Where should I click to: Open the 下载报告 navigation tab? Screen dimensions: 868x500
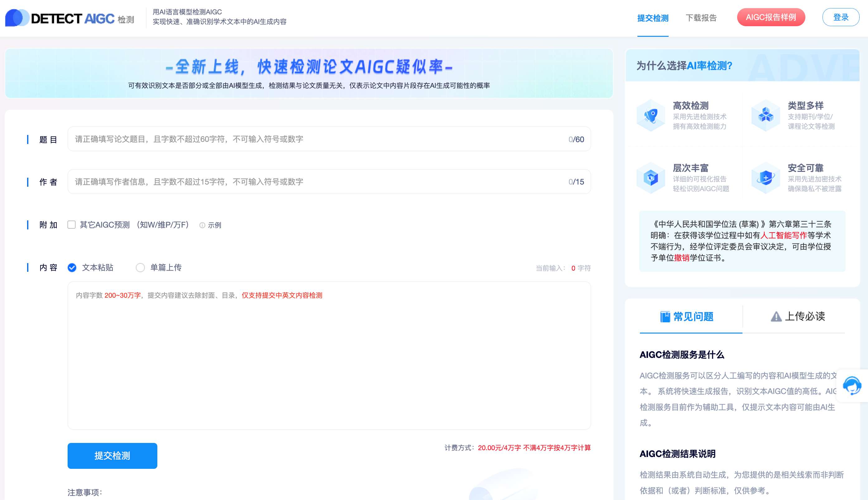pos(701,18)
